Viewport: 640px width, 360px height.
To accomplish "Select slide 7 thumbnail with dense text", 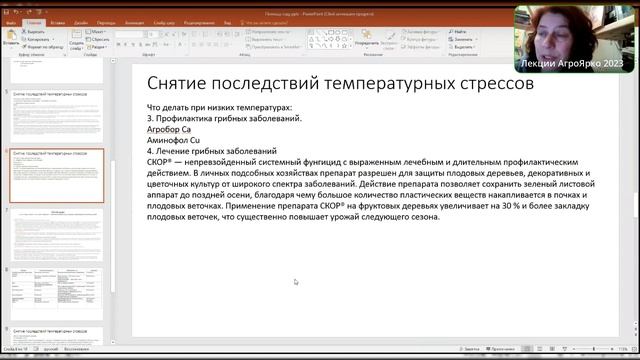I will (57, 235).
